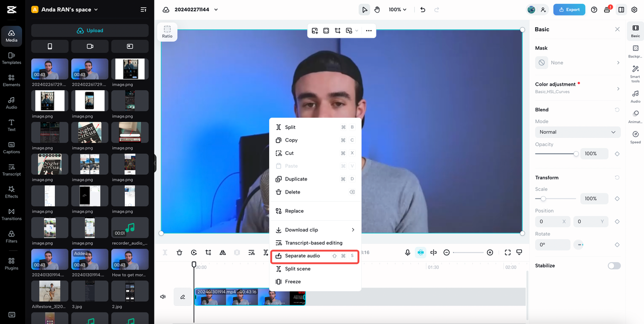Choose Freeze from context menu
Viewport: 644px width, 324px height.
pos(315,282)
